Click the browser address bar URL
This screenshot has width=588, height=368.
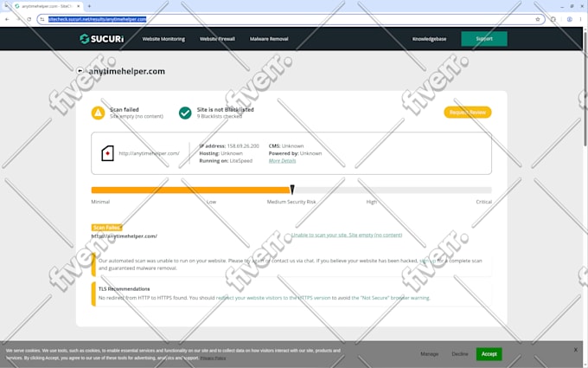97,19
